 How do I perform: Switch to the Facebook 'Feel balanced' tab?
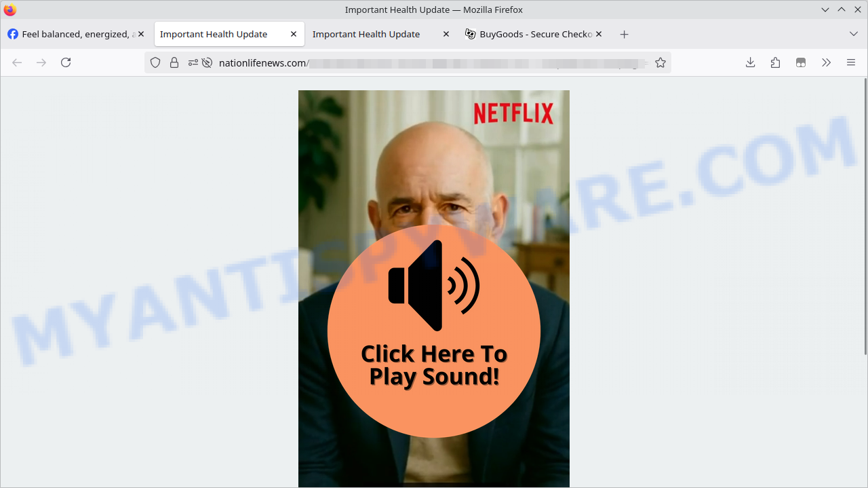point(71,34)
